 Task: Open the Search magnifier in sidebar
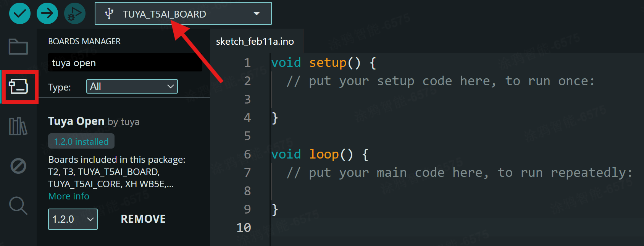[18, 206]
